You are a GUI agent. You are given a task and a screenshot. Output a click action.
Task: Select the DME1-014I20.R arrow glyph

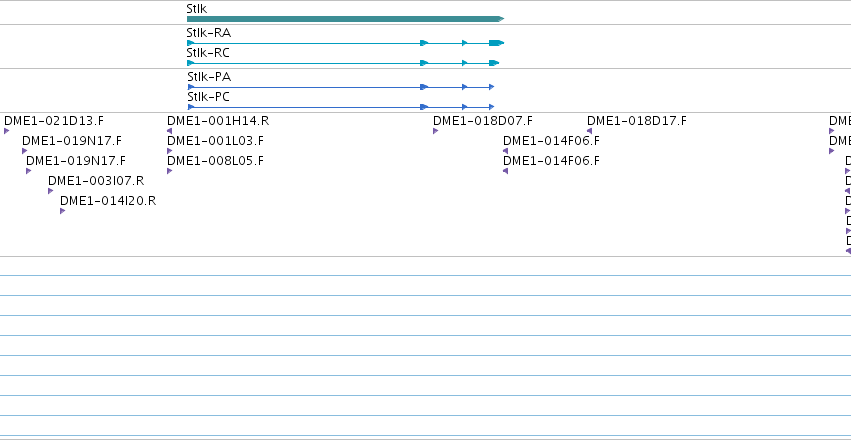(x=62, y=211)
